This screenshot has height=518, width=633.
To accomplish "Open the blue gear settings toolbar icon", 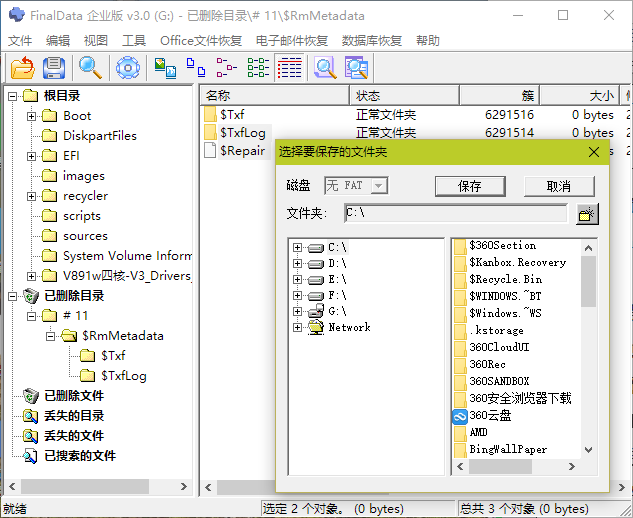I will click(128, 67).
